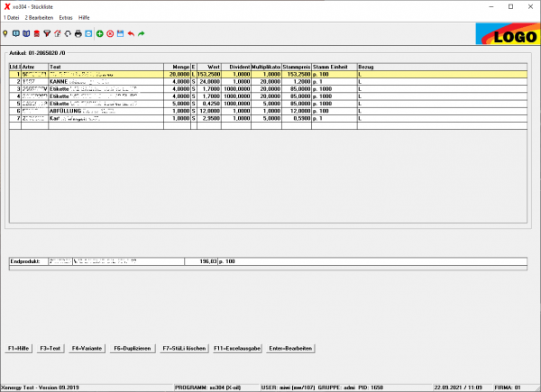The image size is (541, 392).
Task: Click the status bar date 22.09.2021 / 11:09
Action: click(x=458, y=387)
